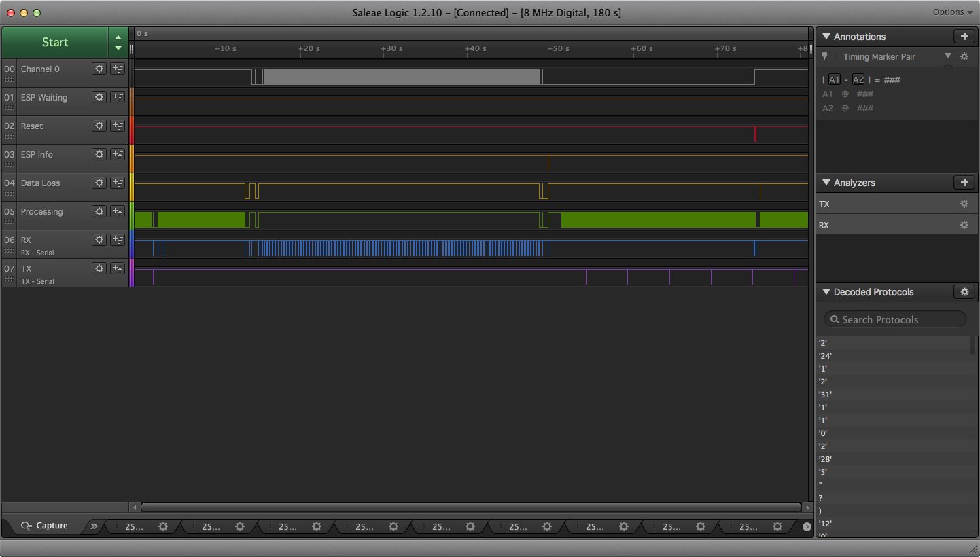Open the Options menu
980x557 pixels.
pyautogui.click(x=953, y=12)
